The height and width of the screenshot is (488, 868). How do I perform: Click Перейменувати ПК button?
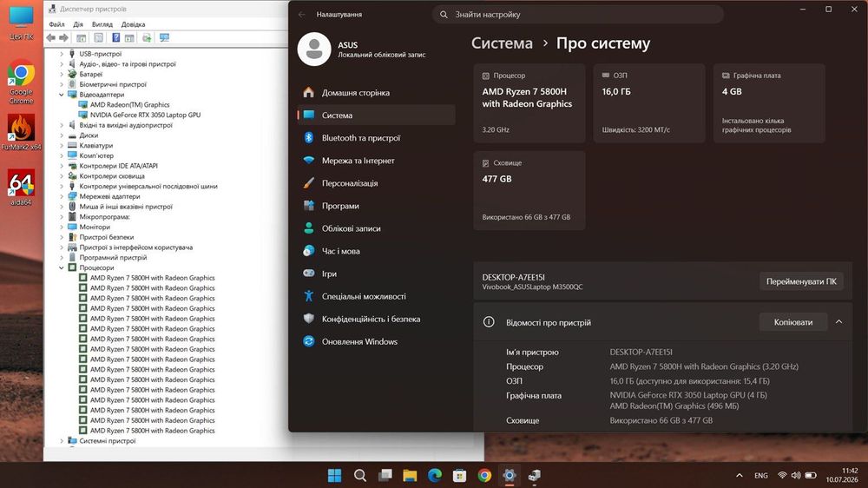(801, 281)
